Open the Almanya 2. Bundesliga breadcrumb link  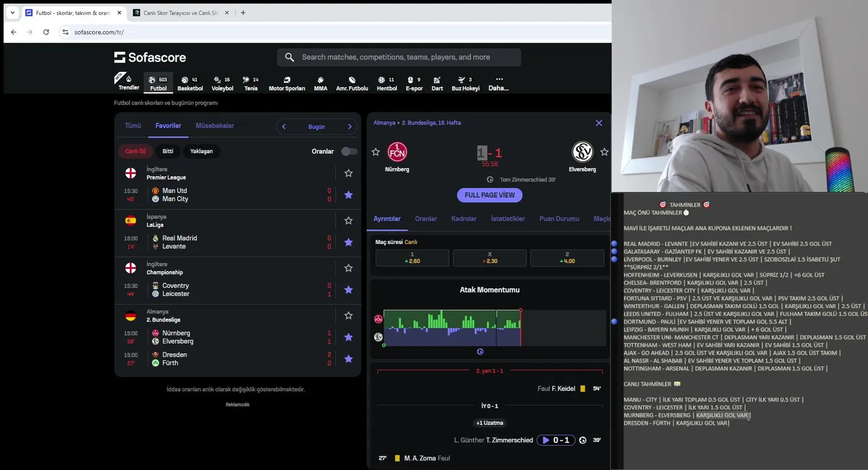(417, 123)
